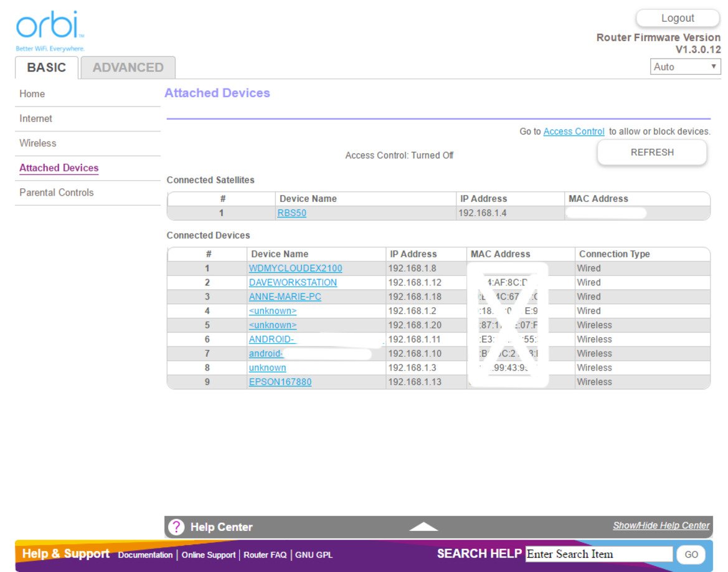Screen dimensions: 728x572
Task: Click the Router Firmware Version V1.3.0.12 text
Action: pos(658,43)
